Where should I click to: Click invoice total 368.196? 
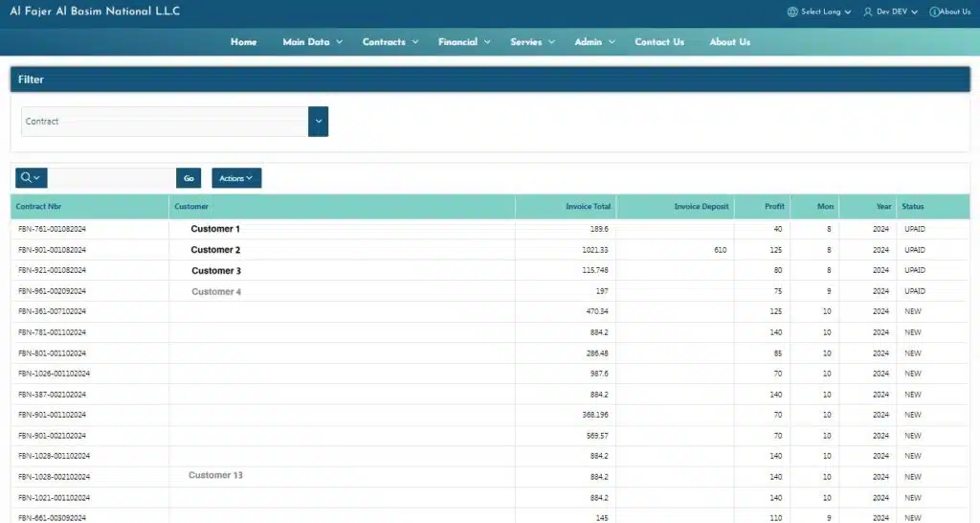595,415
